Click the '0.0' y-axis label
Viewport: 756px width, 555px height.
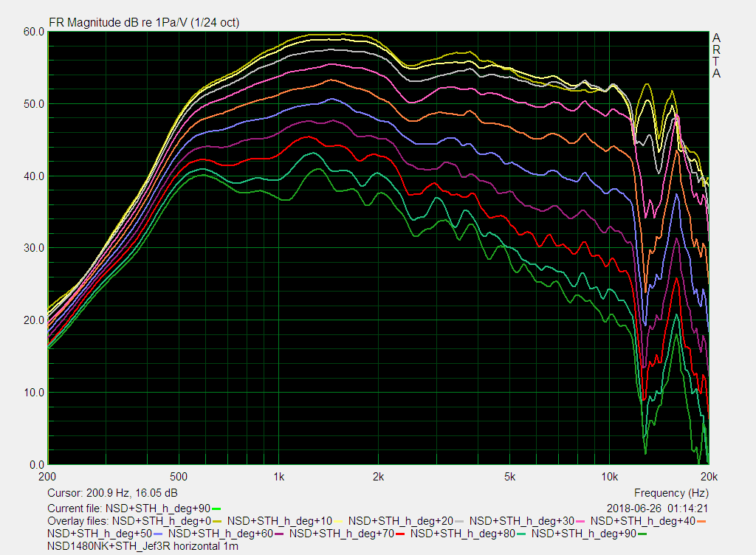[x=37, y=465]
